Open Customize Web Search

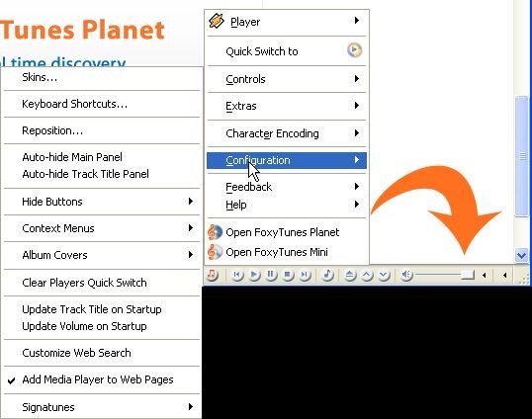(102, 353)
